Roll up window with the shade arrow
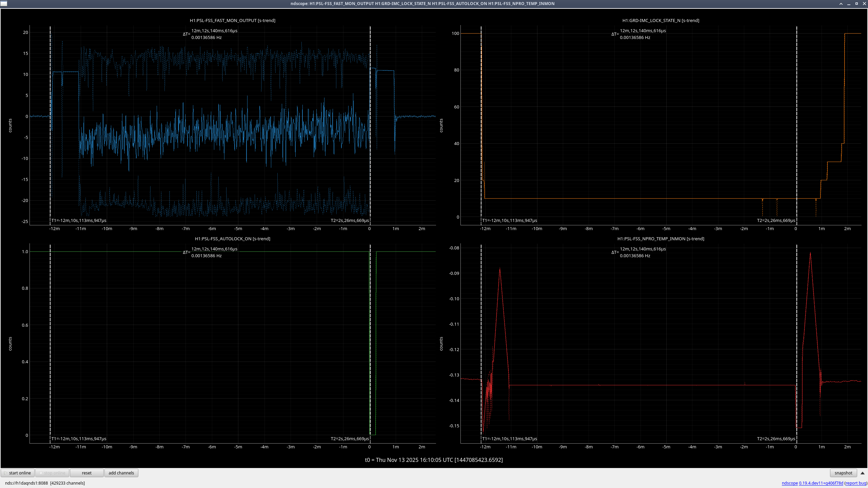The image size is (868, 488). 841,4
